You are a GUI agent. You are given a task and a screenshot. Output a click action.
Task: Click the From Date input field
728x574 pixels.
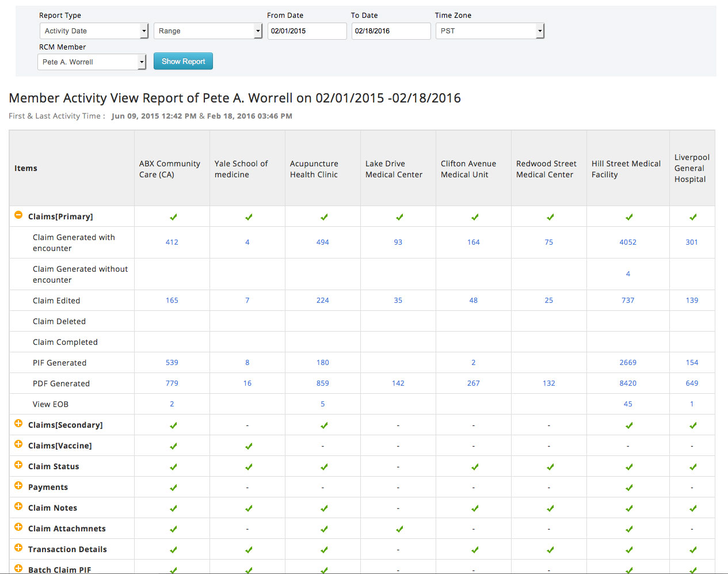tap(307, 31)
